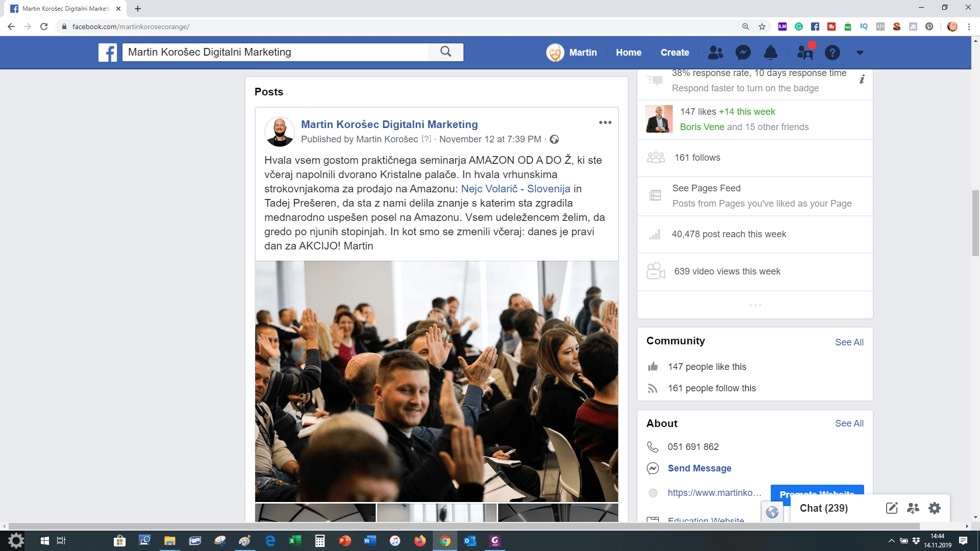Screen dimensions: 980x551
Task: Open the Friend Requests icon
Action: tap(715, 53)
